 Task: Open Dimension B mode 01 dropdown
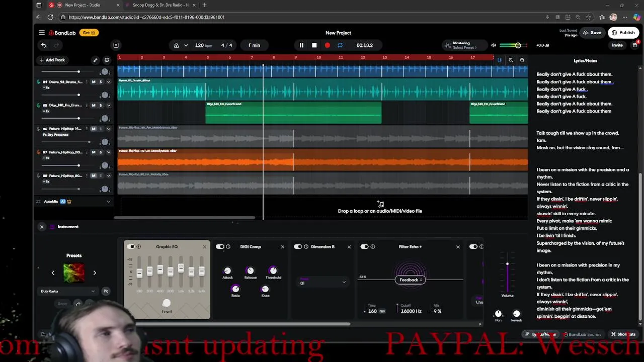click(323, 283)
